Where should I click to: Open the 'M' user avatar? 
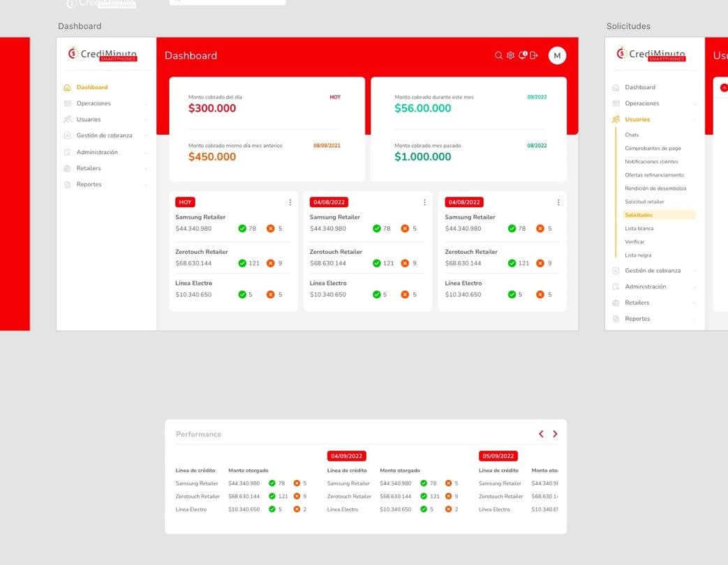pyautogui.click(x=557, y=56)
